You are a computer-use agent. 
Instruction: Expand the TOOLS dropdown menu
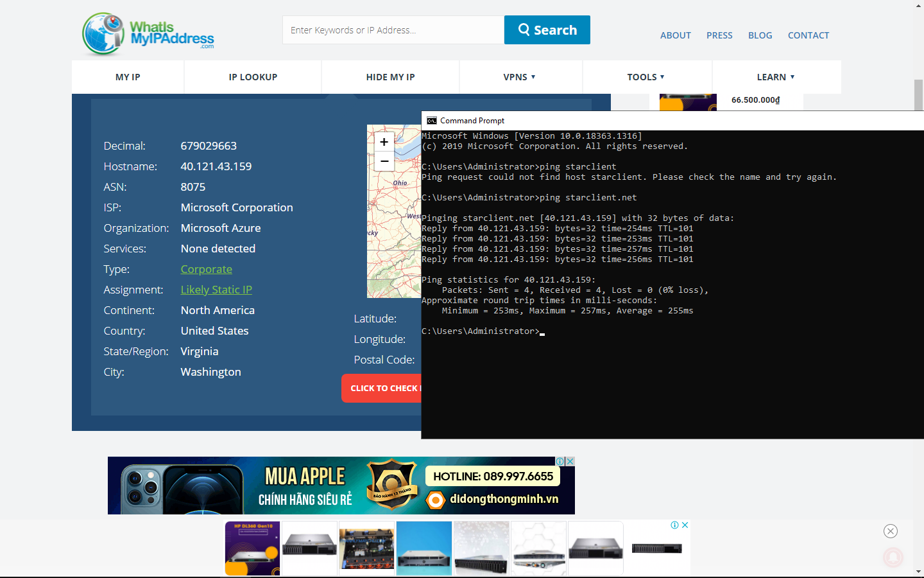coord(646,77)
